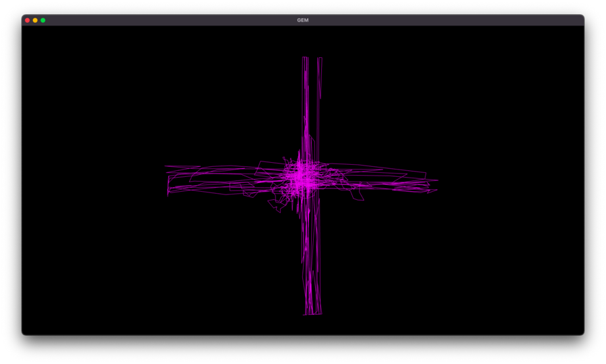
Task: Click empty title bar area right of GEM
Action: 438,20
